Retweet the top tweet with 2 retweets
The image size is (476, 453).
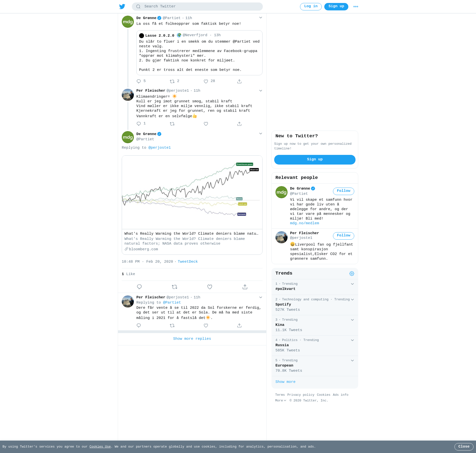172,81
